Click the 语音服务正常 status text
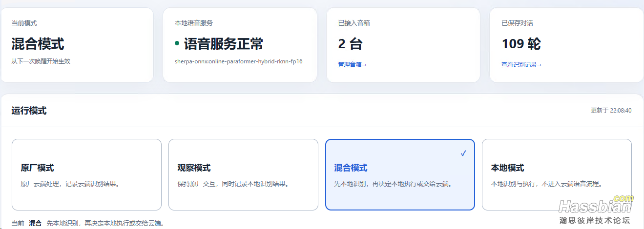The image size is (644, 229). tap(224, 44)
